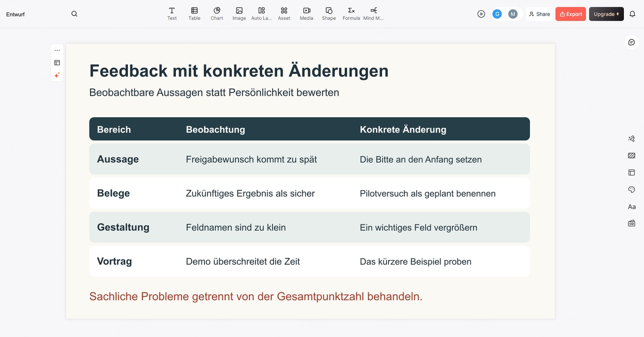Open the template layout icon in right sidebar
This screenshot has width=644, height=337.
click(631, 172)
